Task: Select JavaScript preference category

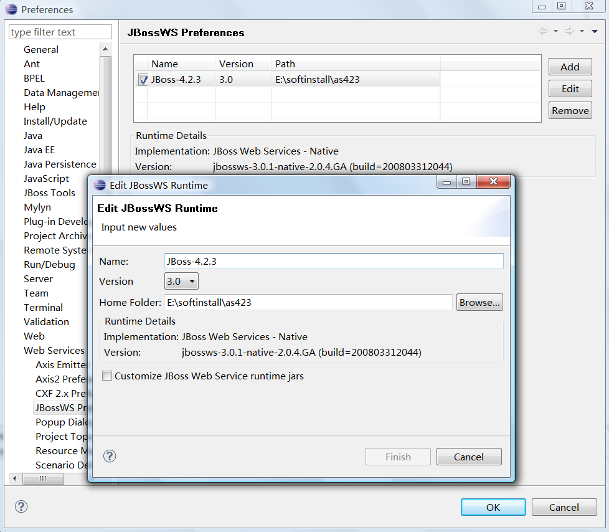Action: [46, 179]
